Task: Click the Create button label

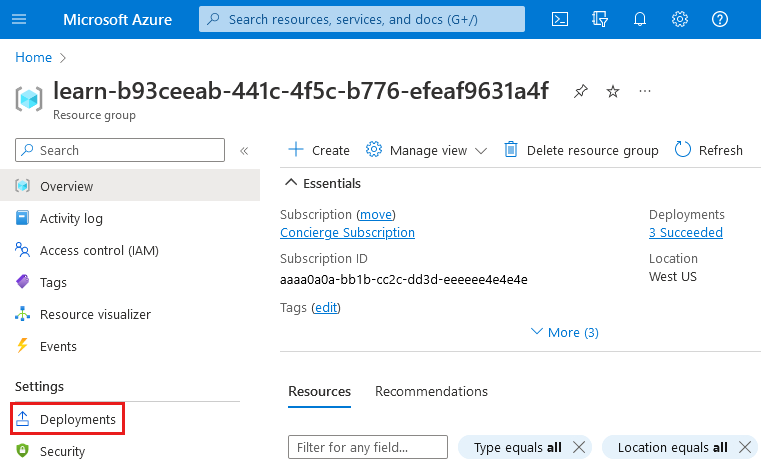Action: click(331, 151)
